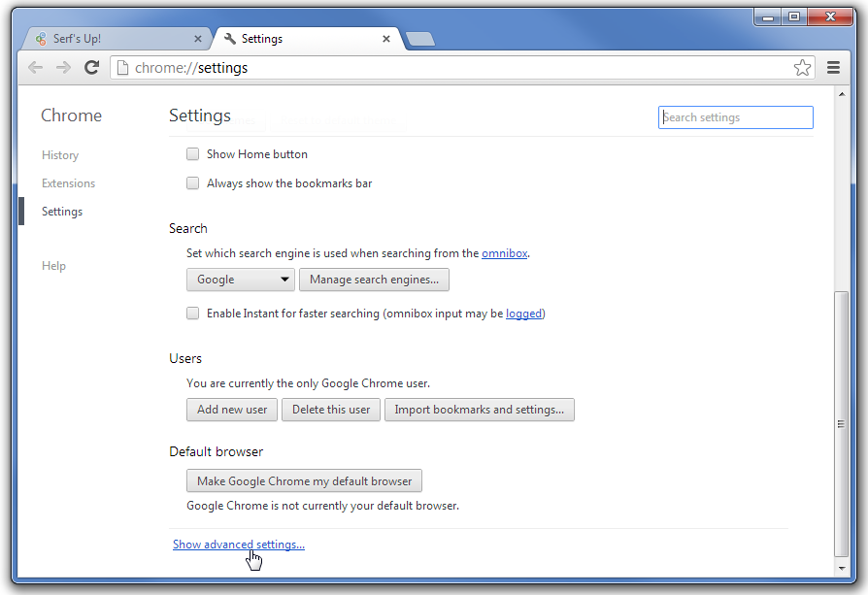This screenshot has height=595, width=868.
Task: Click the wrench icon on Settings tab
Action: click(230, 39)
